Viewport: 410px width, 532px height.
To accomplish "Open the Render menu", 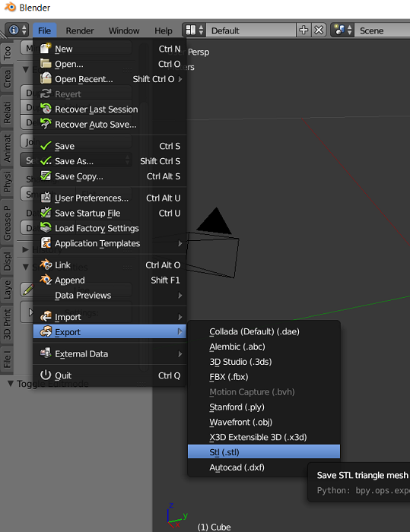I will pyautogui.click(x=80, y=30).
